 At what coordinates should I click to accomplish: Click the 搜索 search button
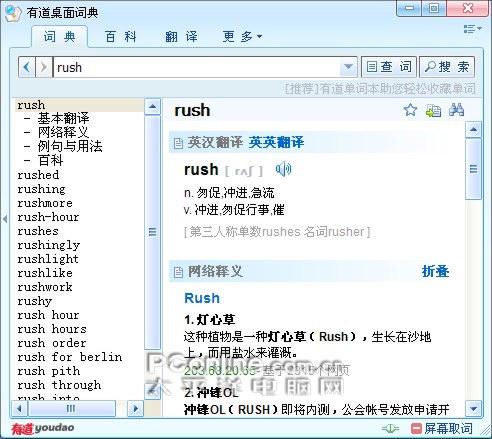coord(447,67)
